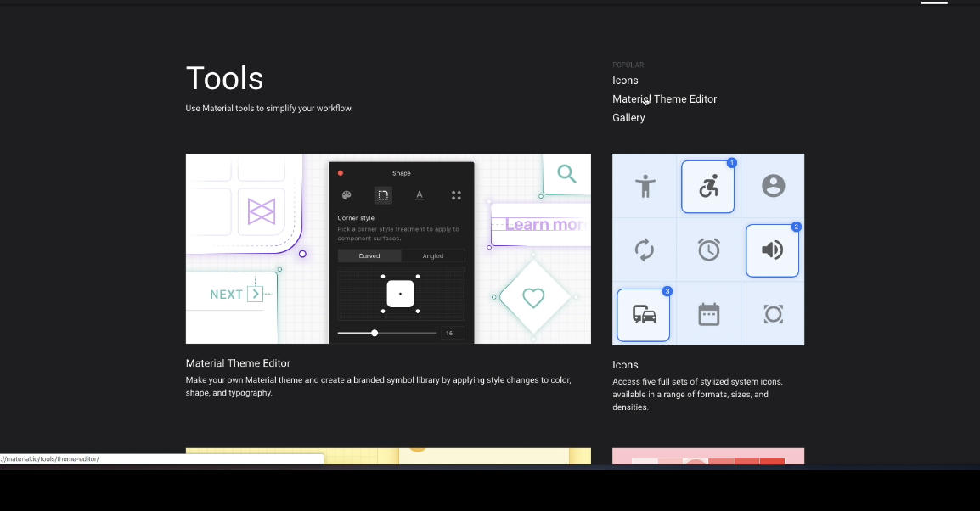The image size is (980, 511).
Task: Select the alarm clock icon
Action: pos(709,250)
